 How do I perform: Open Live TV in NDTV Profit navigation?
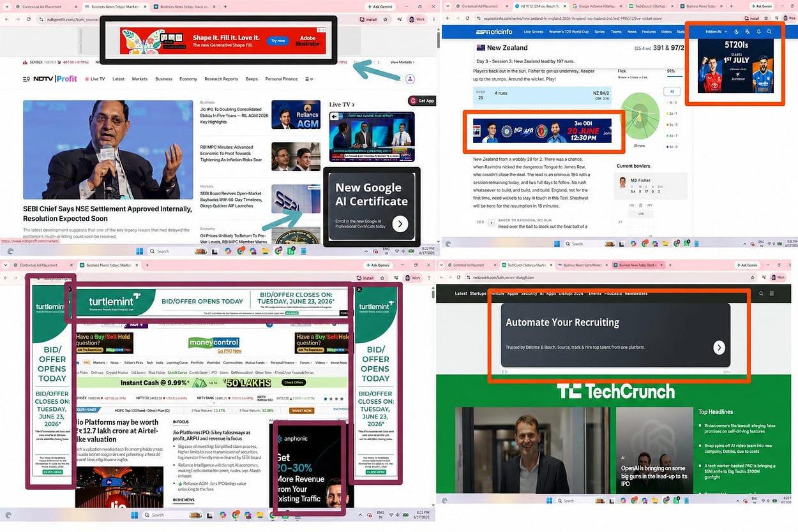(95, 79)
